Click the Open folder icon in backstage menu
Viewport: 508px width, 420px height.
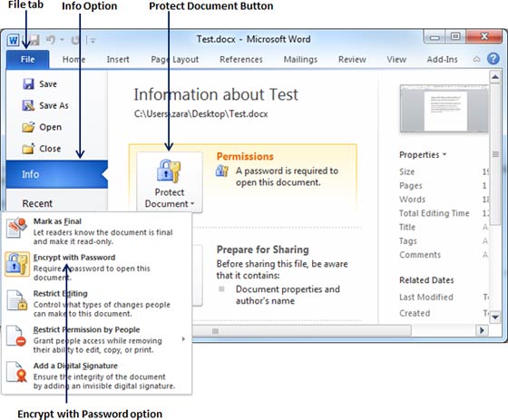tap(28, 127)
